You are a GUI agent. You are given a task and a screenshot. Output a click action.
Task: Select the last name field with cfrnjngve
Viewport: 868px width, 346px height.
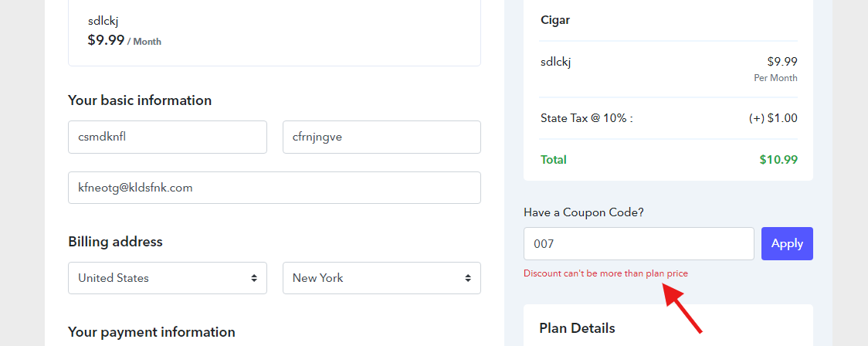381,137
